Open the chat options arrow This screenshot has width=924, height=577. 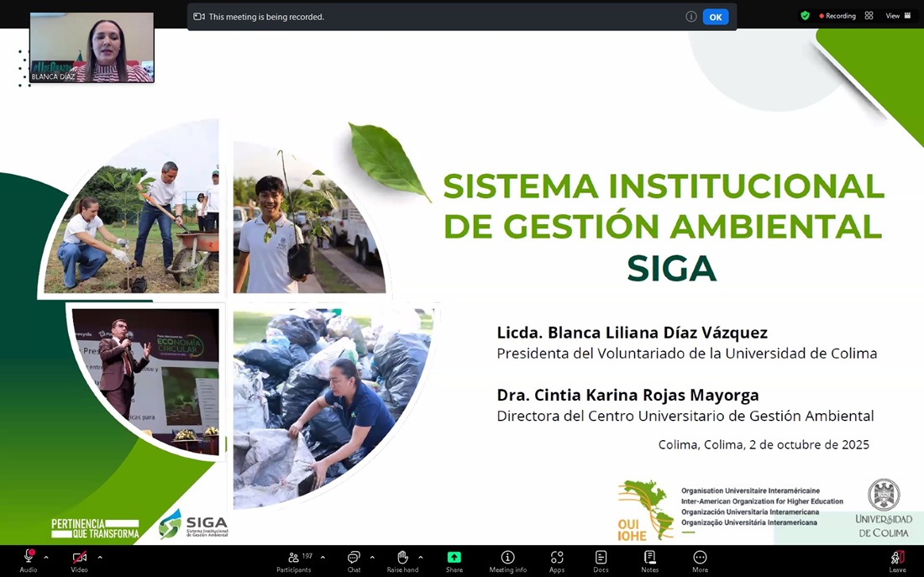click(372, 557)
